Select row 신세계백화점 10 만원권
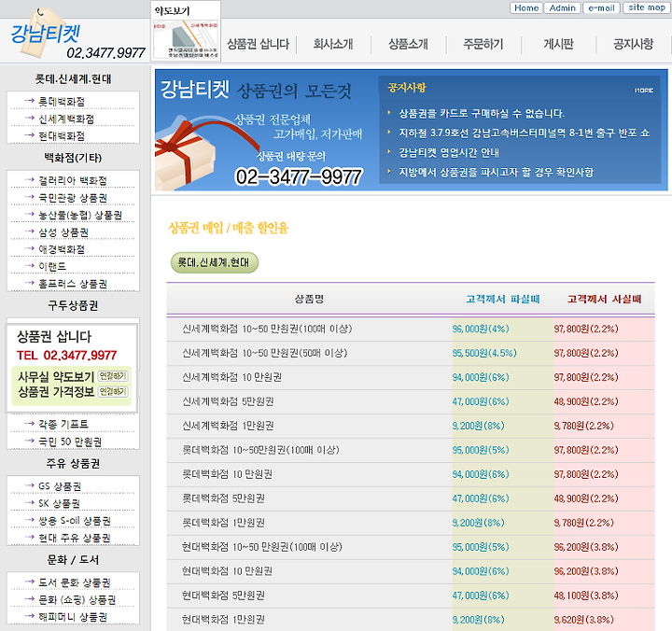672x631 pixels. [411, 377]
